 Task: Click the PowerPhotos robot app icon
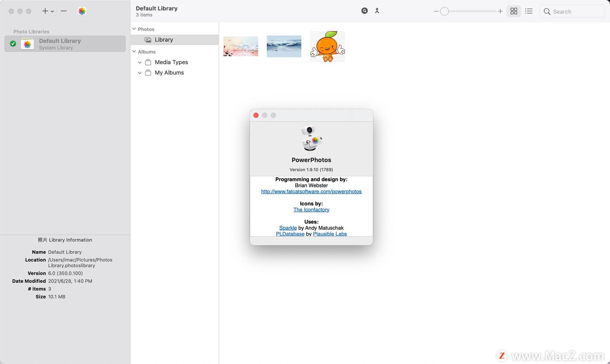point(311,138)
